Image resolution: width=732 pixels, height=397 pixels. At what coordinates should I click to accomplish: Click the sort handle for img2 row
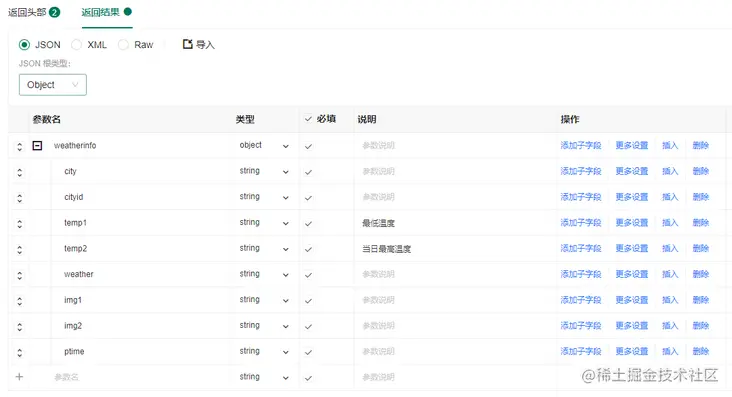click(20, 327)
